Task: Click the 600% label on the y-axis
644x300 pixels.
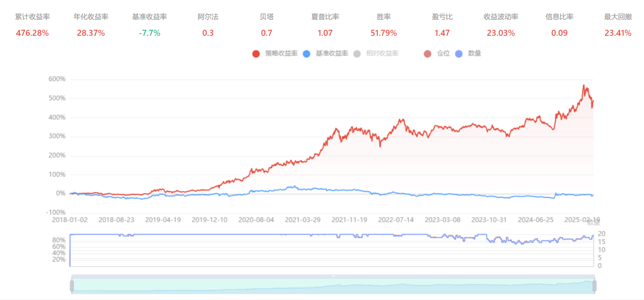Action: coord(57,79)
